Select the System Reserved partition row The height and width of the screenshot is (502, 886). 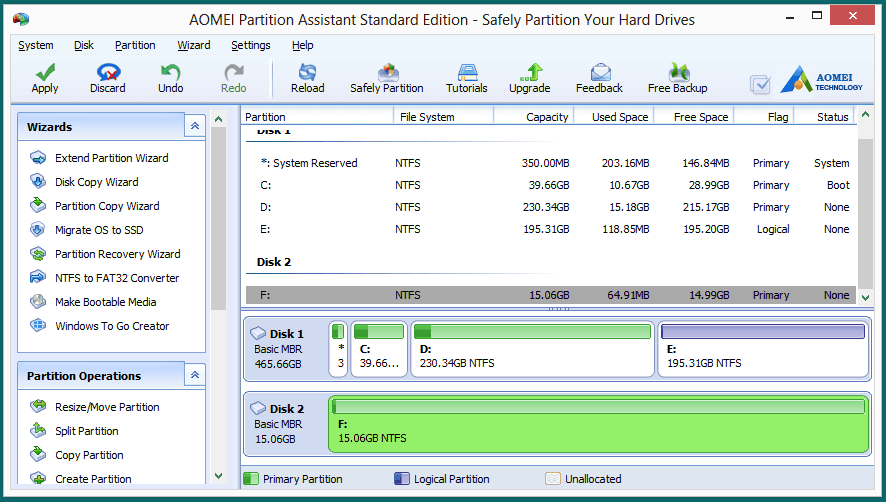(551, 163)
